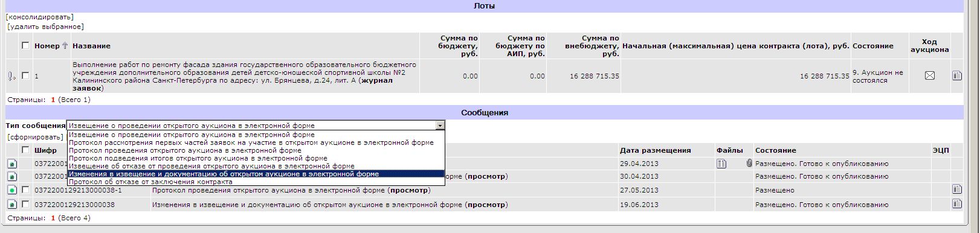Image resolution: width=980 pixels, height=233 pixels.
Task: Click the ЭЦП column header
Action: point(941,150)
